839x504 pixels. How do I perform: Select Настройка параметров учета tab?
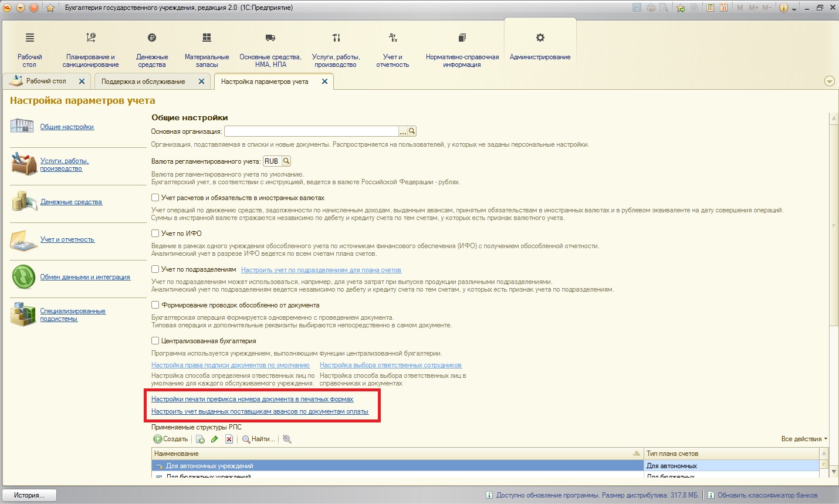pyautogui.click(x=265, y=82)
